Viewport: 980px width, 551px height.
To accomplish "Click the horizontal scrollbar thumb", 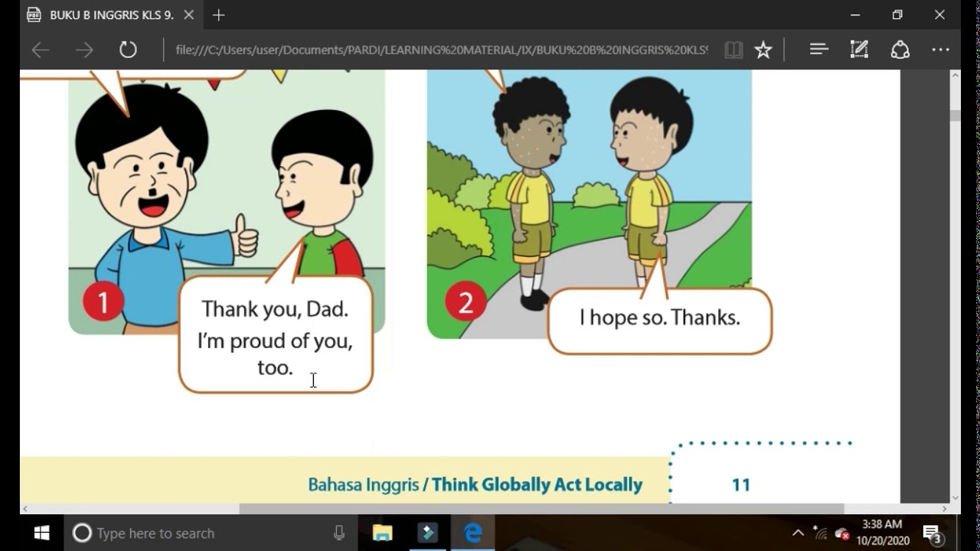I will (541, 509).
